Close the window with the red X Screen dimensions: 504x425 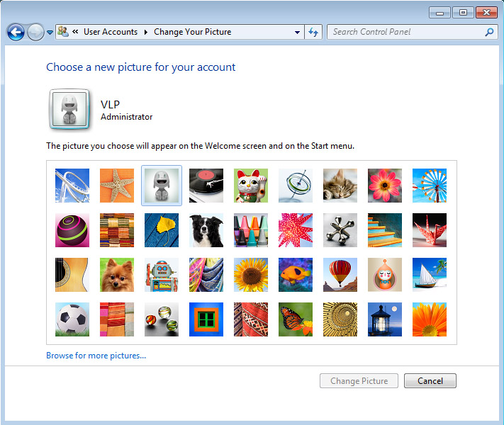click(x=487, y=13)
